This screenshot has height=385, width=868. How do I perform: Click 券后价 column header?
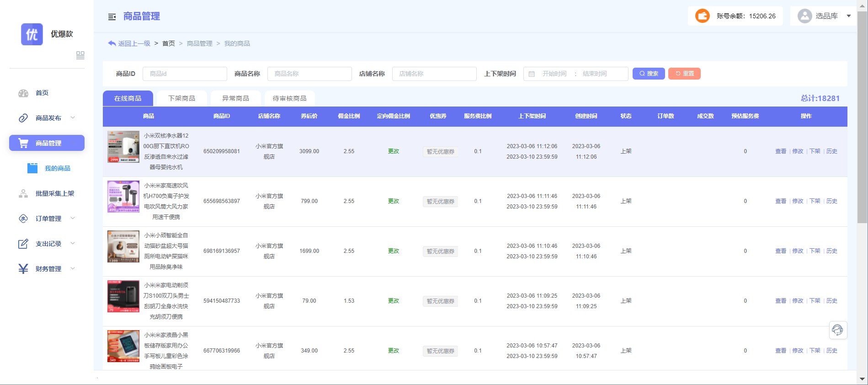[x=309, y=116]
